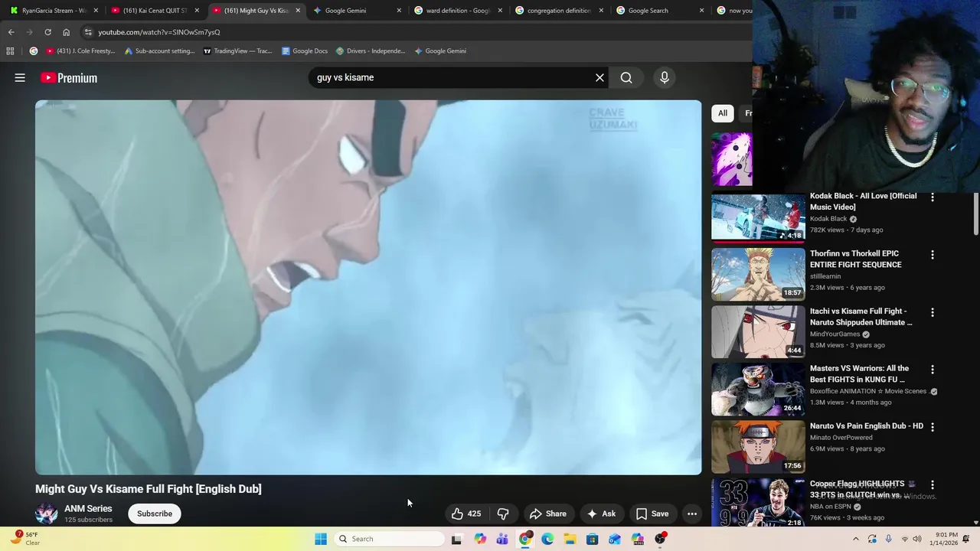Image resolution: width=980 pixels, height=551 pixels.
Task: Save video to a playlist
Action: pos(652,514)
